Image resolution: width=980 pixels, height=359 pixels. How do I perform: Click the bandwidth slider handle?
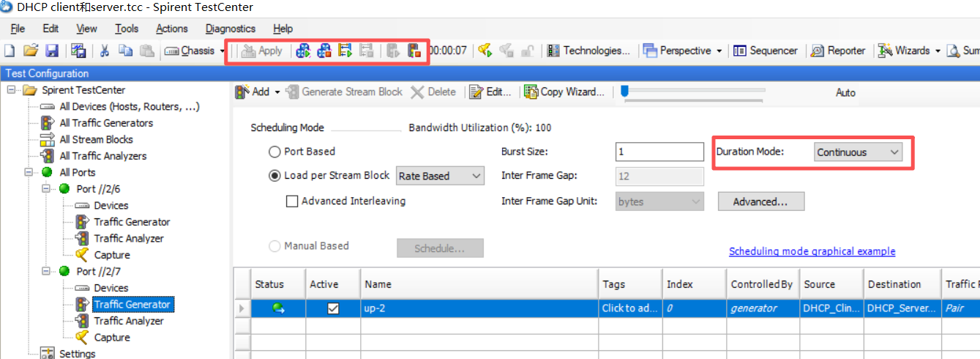(624, 91)
